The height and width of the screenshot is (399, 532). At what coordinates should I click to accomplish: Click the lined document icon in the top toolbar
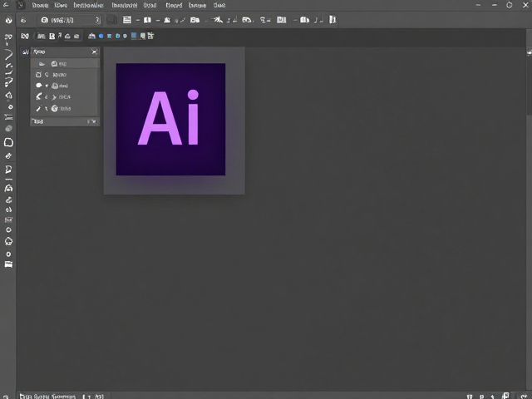coord(127,20)
